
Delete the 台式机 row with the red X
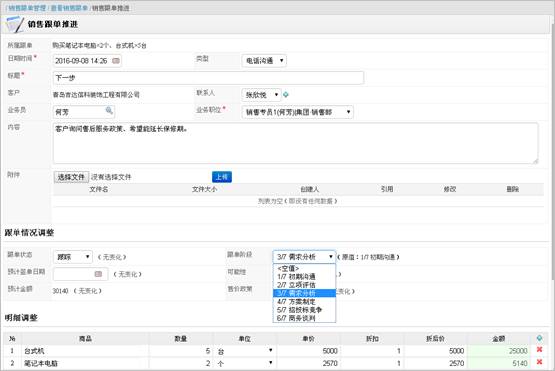click(539, 350)
